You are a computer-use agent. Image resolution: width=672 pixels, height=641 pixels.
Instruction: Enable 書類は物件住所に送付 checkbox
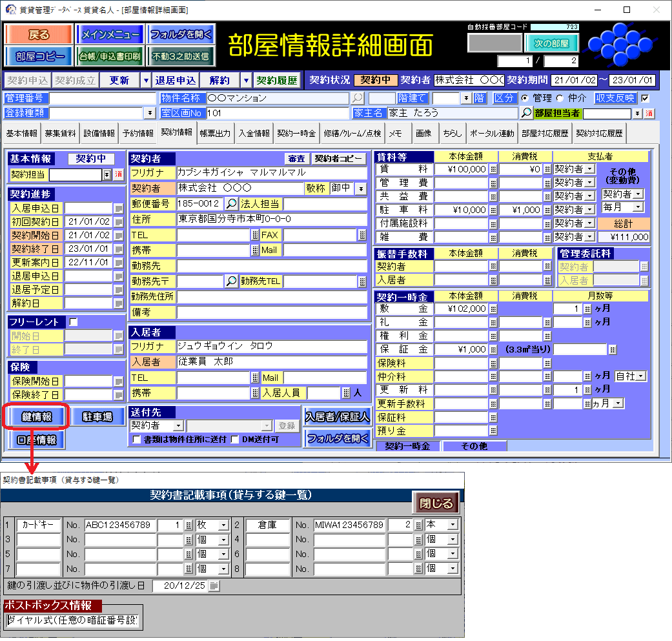(136, 440)
